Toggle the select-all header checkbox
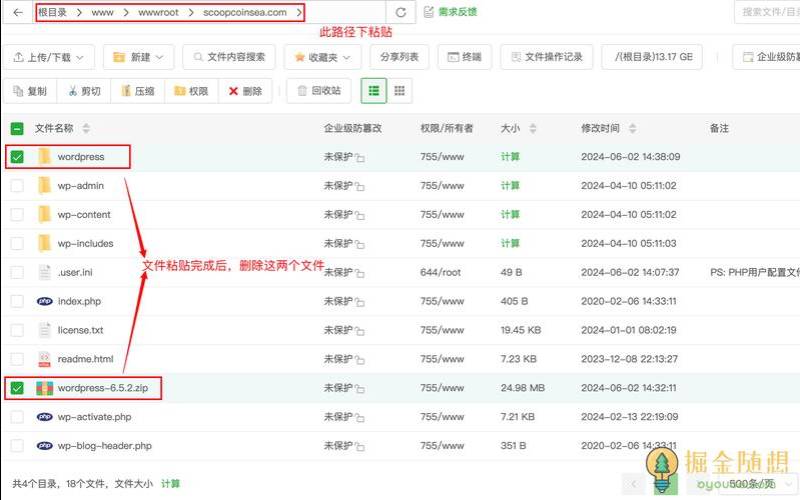 click(x=17, y=129)
